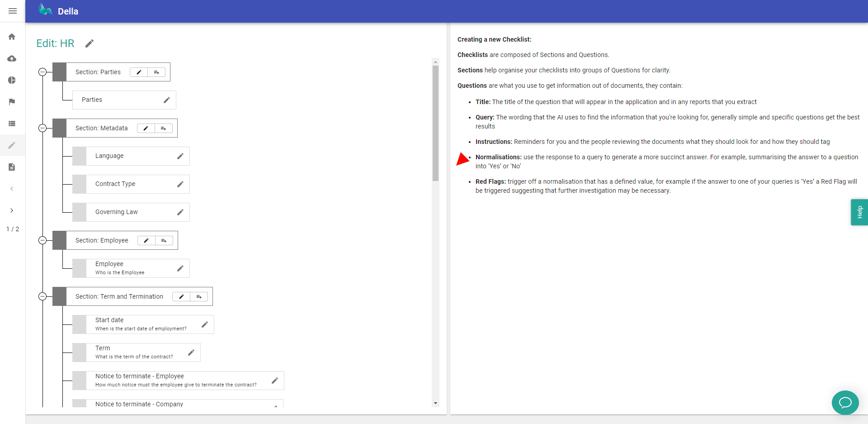Viewport: 868px width, 424px height.
Task: Click the checklist scrollbar up arrow
Action: (x=435, y=62)
